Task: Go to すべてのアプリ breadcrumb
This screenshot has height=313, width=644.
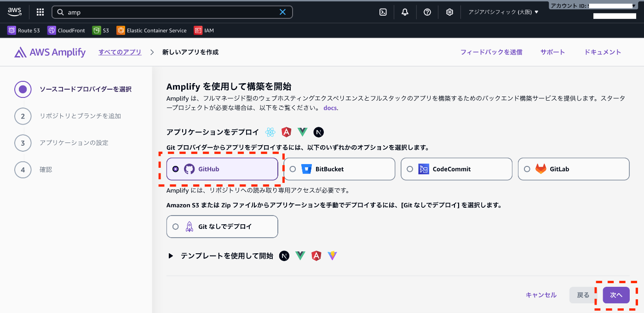Action: (x=120, y=52)
